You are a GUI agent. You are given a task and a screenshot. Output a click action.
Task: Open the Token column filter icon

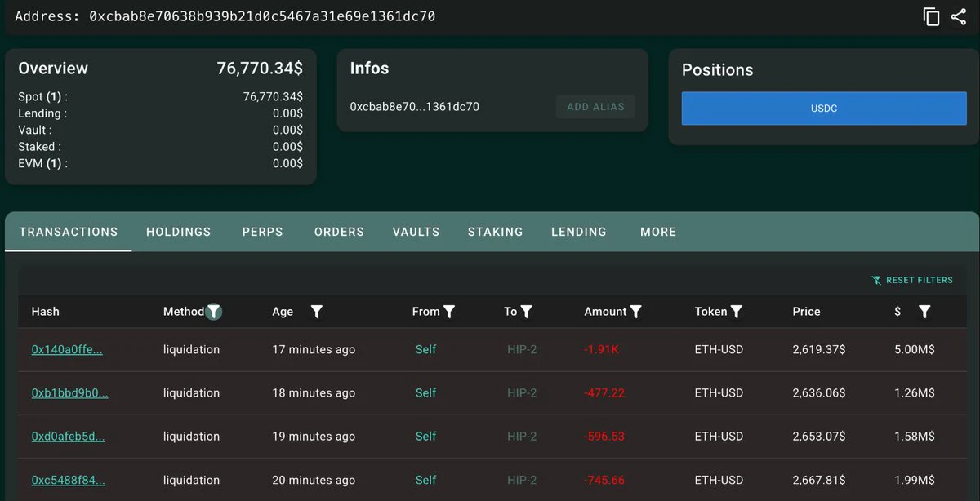[737, 311]
